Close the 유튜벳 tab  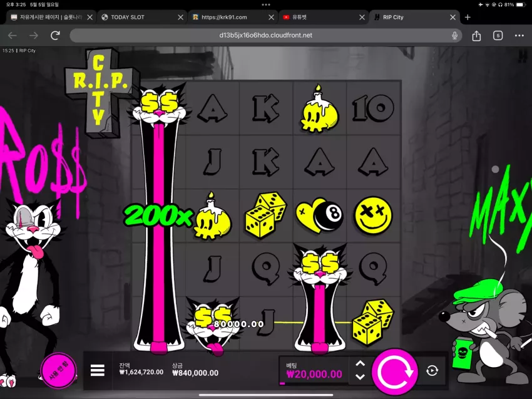pos(362,18)
